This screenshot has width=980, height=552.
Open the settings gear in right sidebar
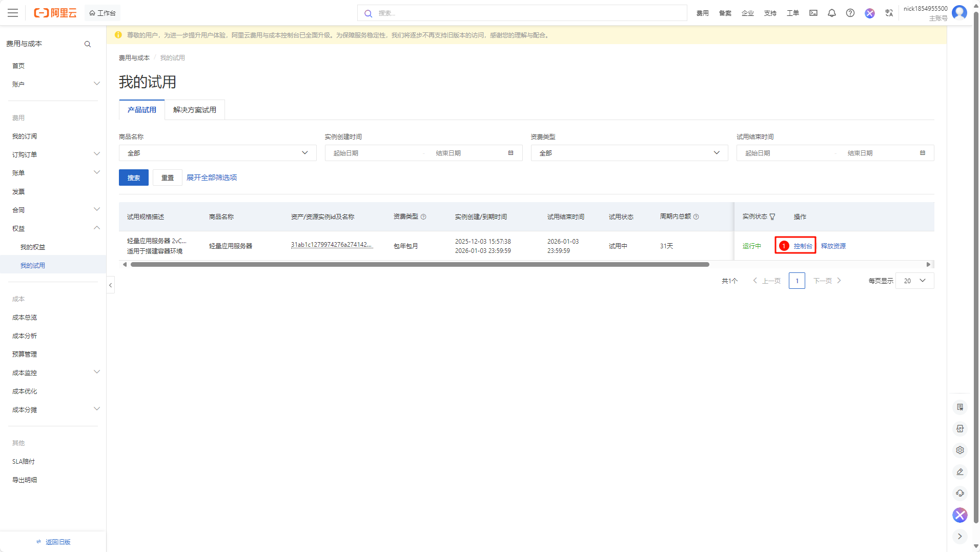click(959, 450)
